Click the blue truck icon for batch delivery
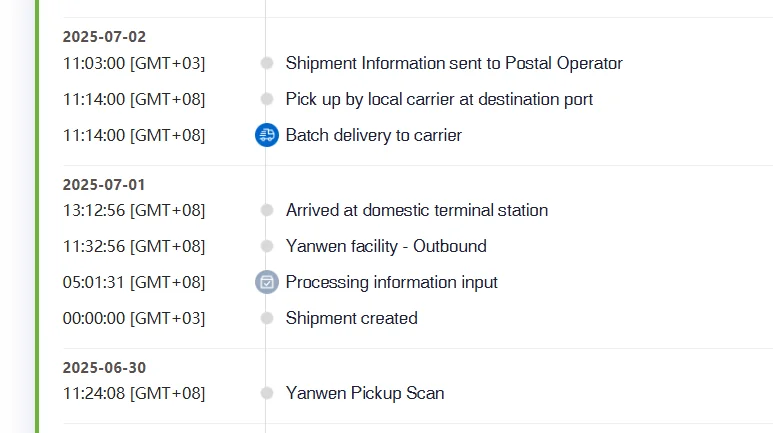This screenshot has width=773, height=433. 266,135
